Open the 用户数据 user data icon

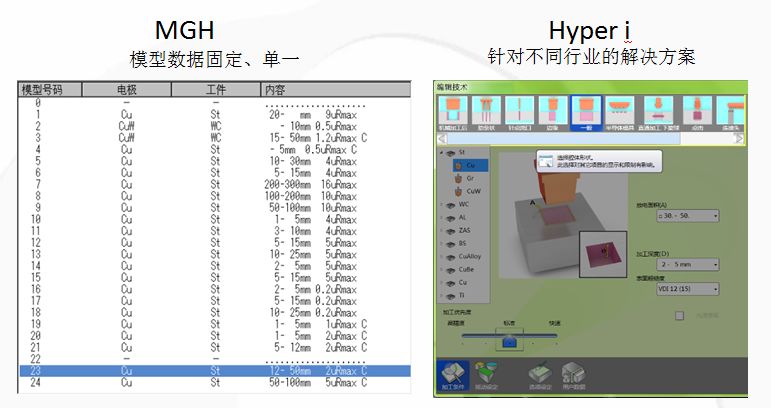572,376
